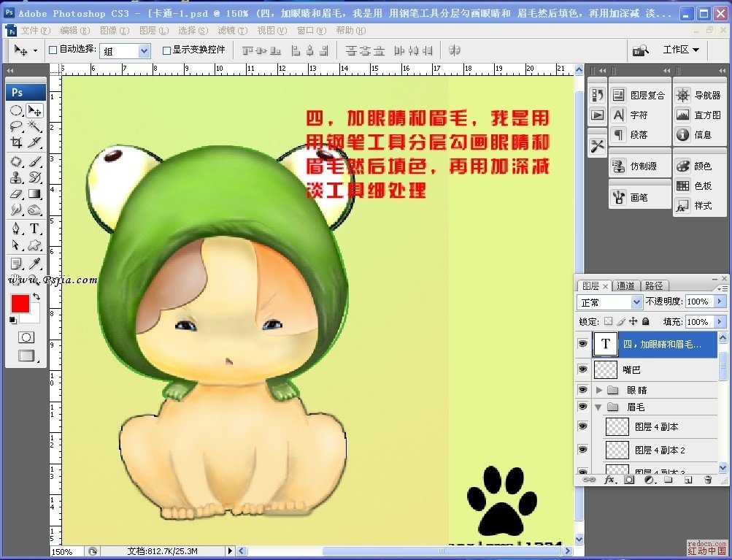Select the Clone Stamp tool
Image resolution: width=732 pixels, height=560 pixels.
pos(16,177)
